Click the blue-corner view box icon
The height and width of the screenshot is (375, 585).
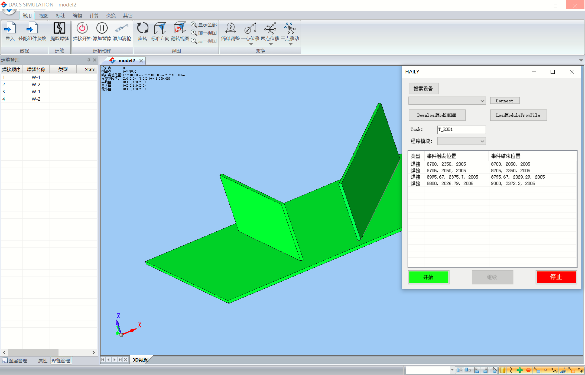click(160, 28)
